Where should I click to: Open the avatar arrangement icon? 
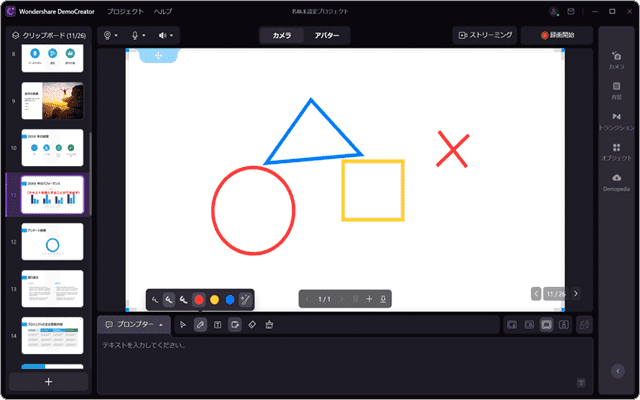(x=584, y=325)
